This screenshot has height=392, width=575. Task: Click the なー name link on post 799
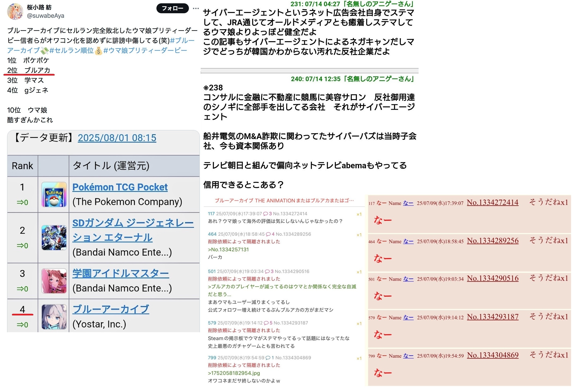tap(408, 356)
